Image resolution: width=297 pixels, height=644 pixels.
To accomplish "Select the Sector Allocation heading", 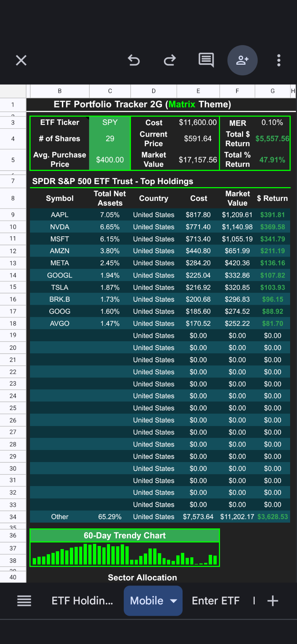I will pyautogui.click(x=142, y=578).
